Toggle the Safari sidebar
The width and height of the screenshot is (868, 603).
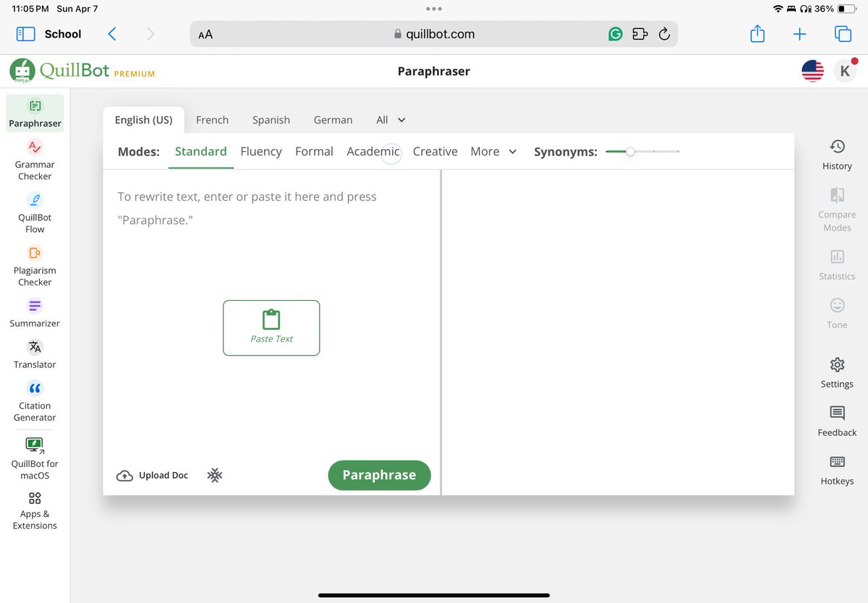[x=25, y=34]
